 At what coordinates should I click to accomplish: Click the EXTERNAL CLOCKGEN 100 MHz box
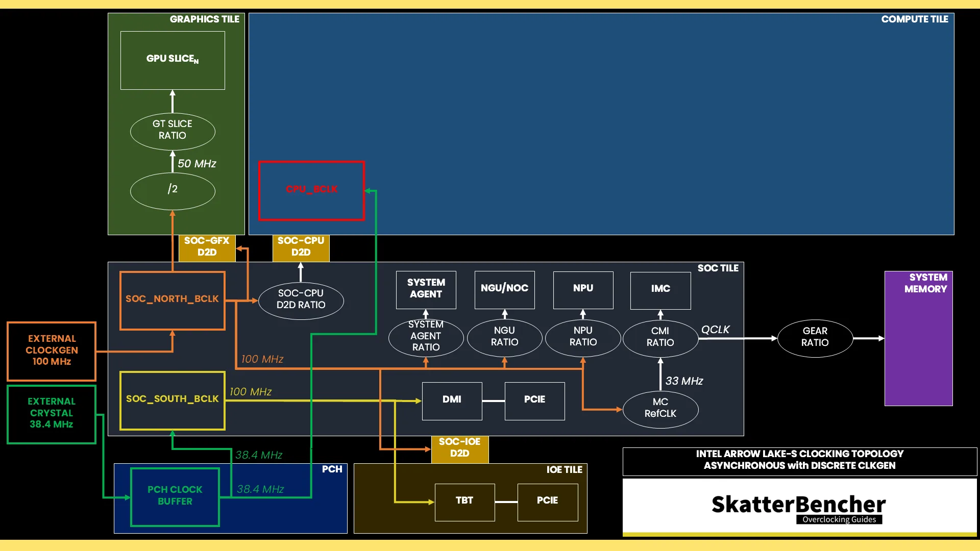pyautogui.click(x=52, y=351)
